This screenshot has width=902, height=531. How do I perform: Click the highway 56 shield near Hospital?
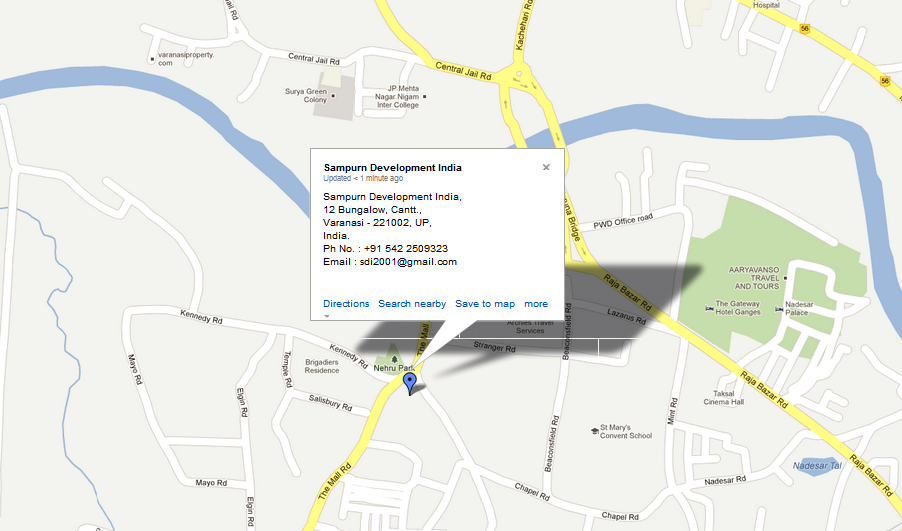[804, 28]
